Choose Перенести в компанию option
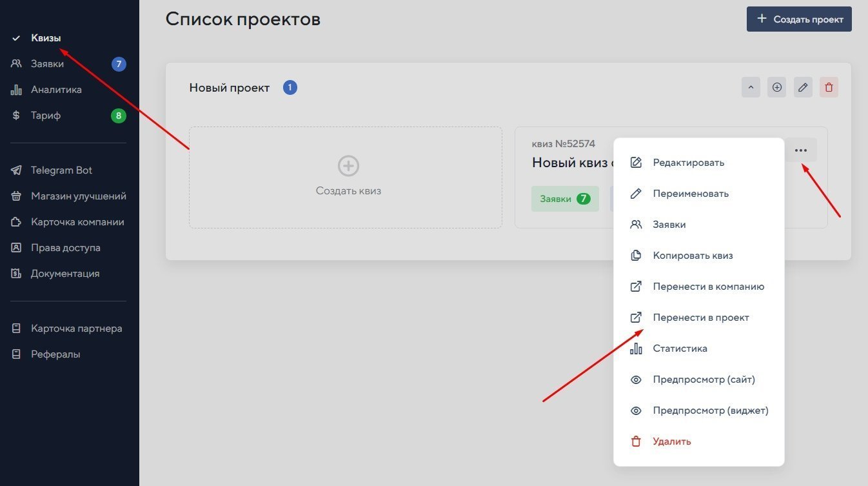 pos(708,287)
